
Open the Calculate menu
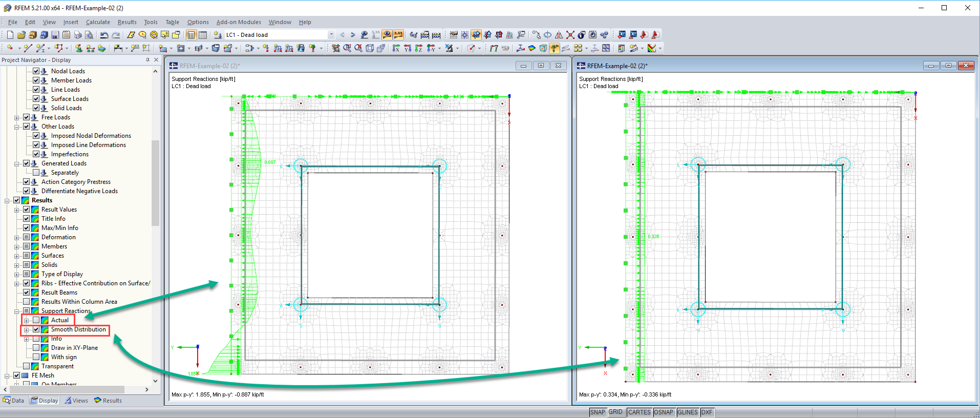tap(98, 22)
